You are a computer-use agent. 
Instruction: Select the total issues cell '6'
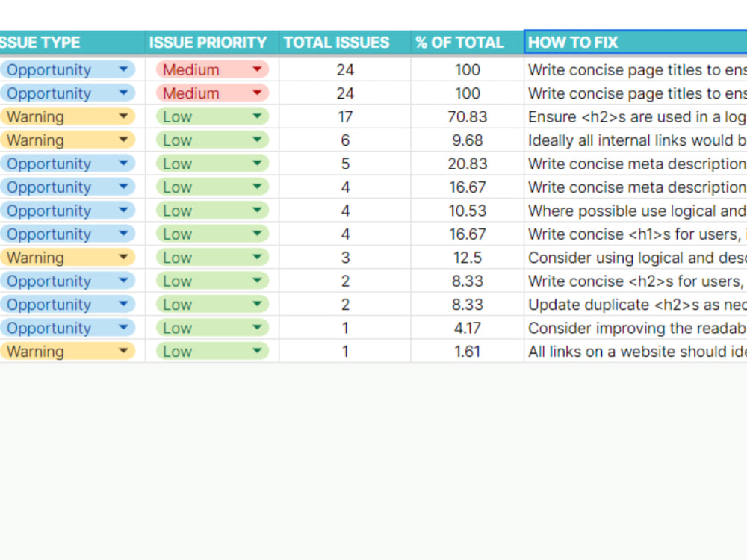[x=344, y=140]
